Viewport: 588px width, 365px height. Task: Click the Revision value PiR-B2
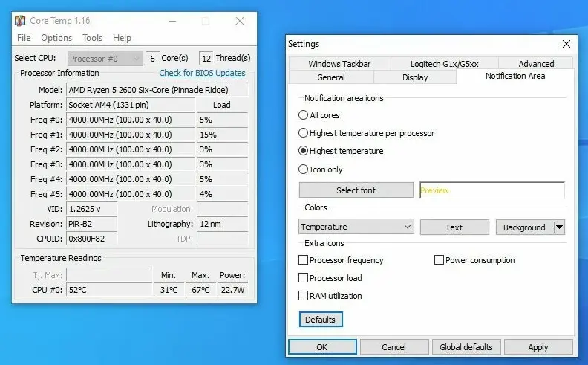[x=91, y=224]
